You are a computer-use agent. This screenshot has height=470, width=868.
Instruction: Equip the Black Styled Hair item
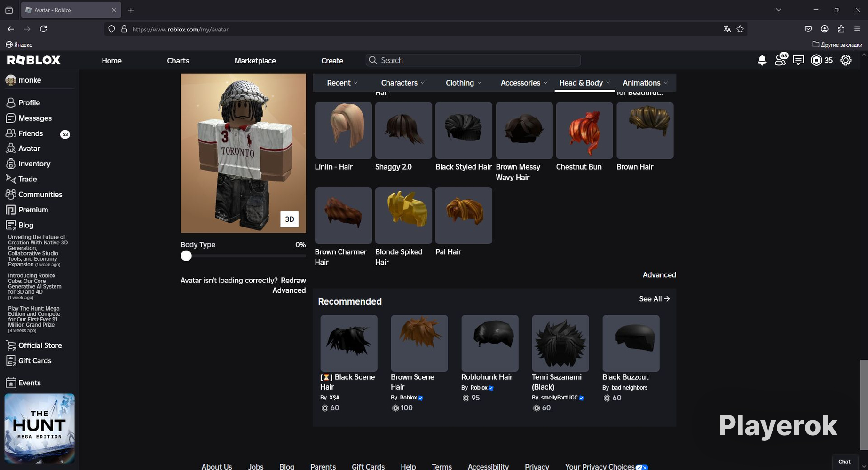(464, 131)
